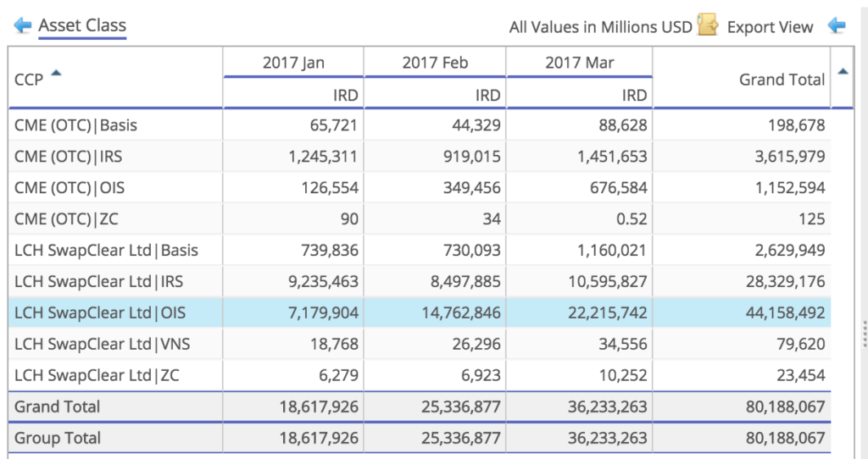868x459 pixels.
Task: Click the sort arrow beside Grand Total header
Action: (x=843, y=71)
